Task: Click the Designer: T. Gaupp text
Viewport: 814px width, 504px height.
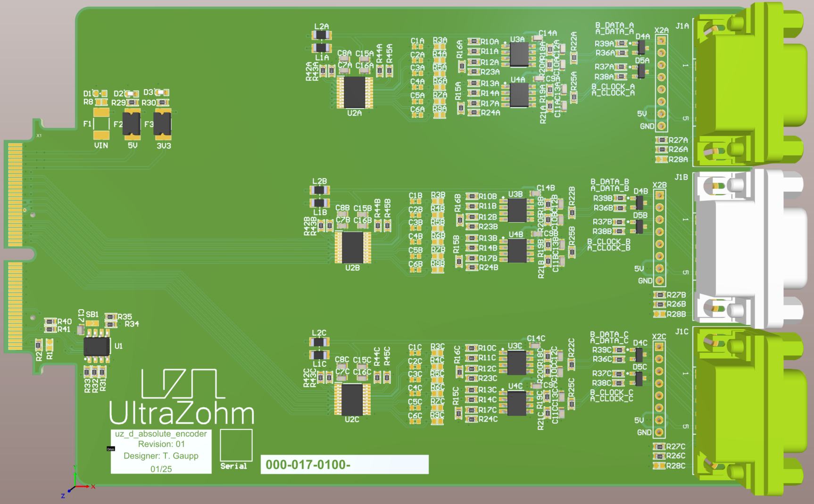Action: [161, 456]
